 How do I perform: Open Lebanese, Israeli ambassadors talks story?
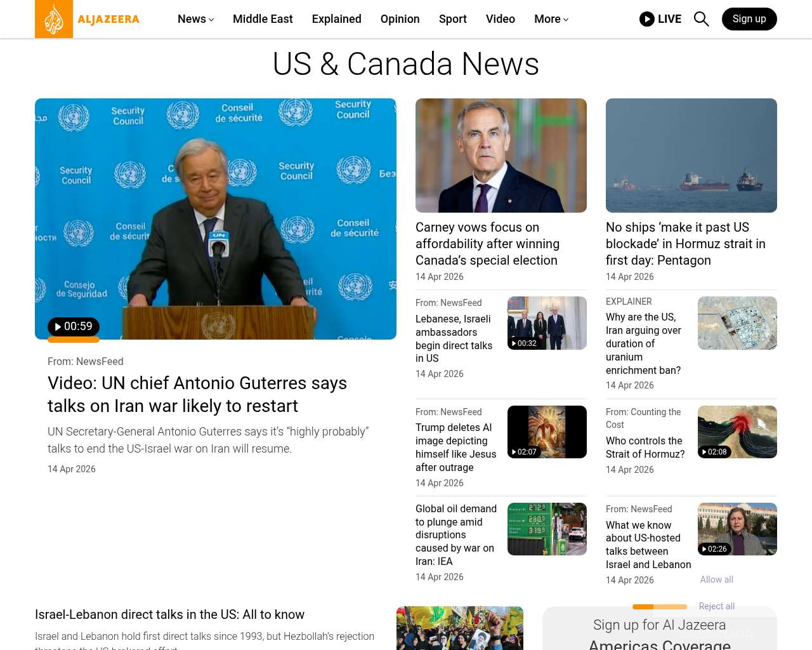(x=454, y=338)
